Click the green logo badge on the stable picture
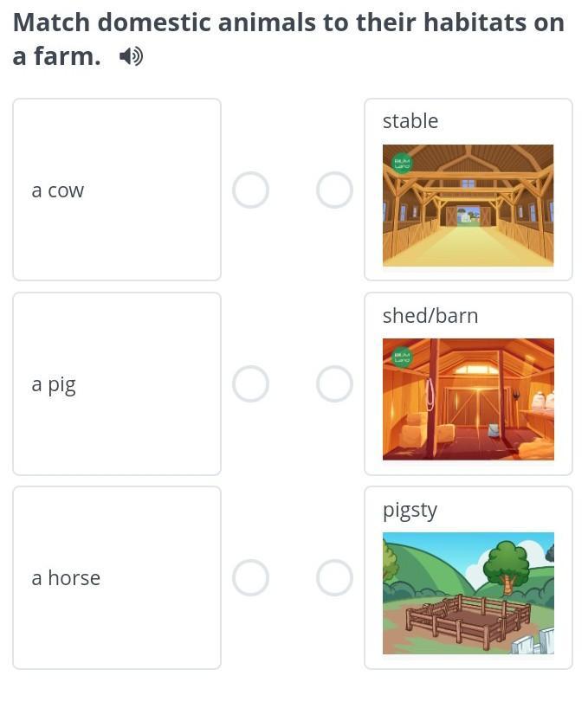The width and height of the screenshot is (588, 721). pyautogui.click(x=402, y=163)
